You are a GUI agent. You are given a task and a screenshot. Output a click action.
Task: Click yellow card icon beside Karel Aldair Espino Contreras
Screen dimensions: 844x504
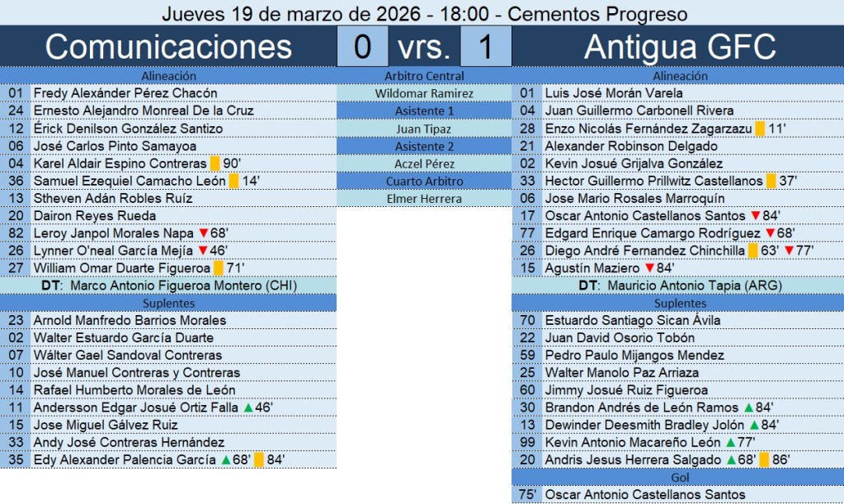(x=215, y=163)
